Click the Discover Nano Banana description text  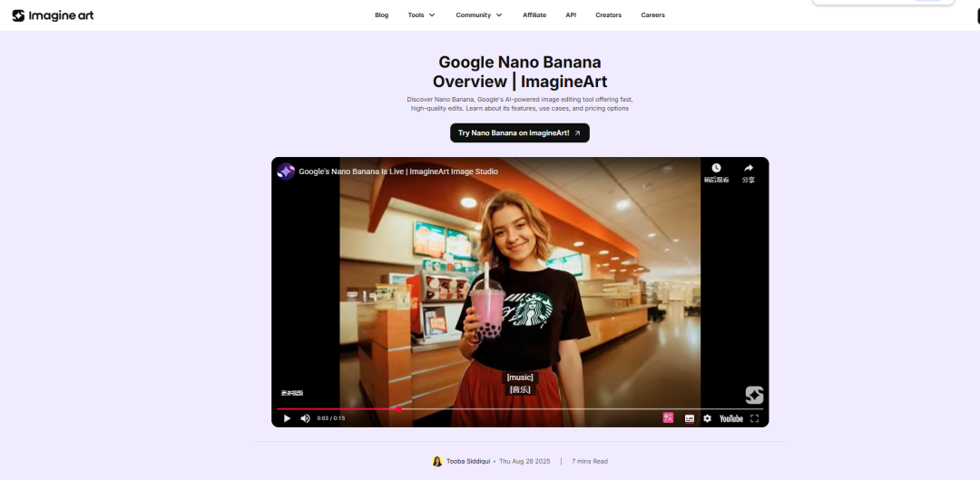pos(519,103)
